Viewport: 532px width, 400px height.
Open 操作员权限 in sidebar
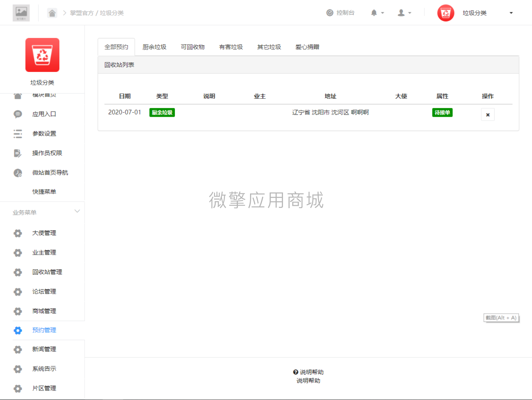click(47, 153)
